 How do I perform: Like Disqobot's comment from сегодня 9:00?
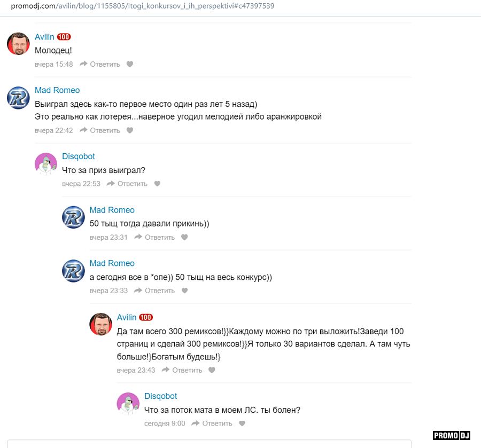pyautogui.click(x=242, y=423)
